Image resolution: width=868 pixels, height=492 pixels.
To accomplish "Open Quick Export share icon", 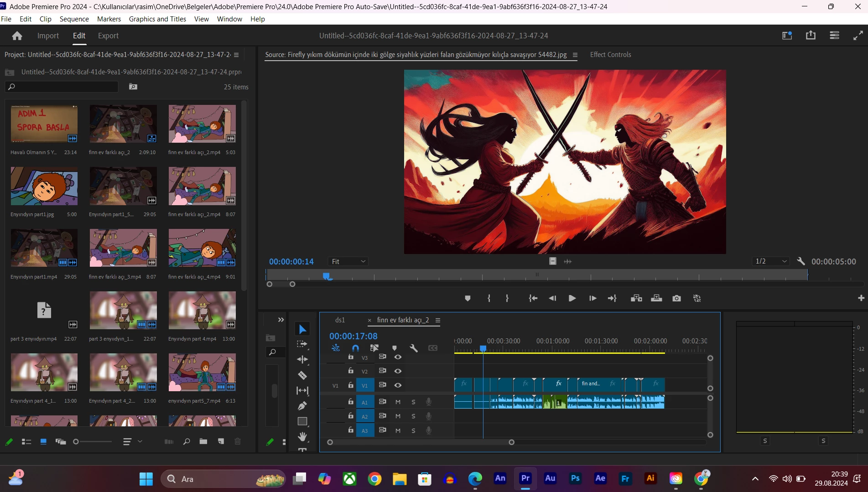I will [811, 35].
